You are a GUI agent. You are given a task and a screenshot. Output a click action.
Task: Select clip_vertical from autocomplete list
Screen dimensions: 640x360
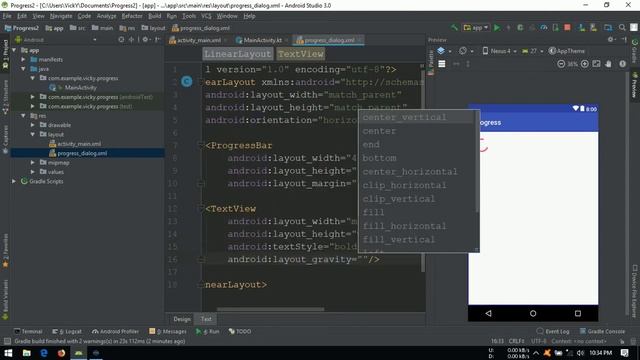pos(417,199)
